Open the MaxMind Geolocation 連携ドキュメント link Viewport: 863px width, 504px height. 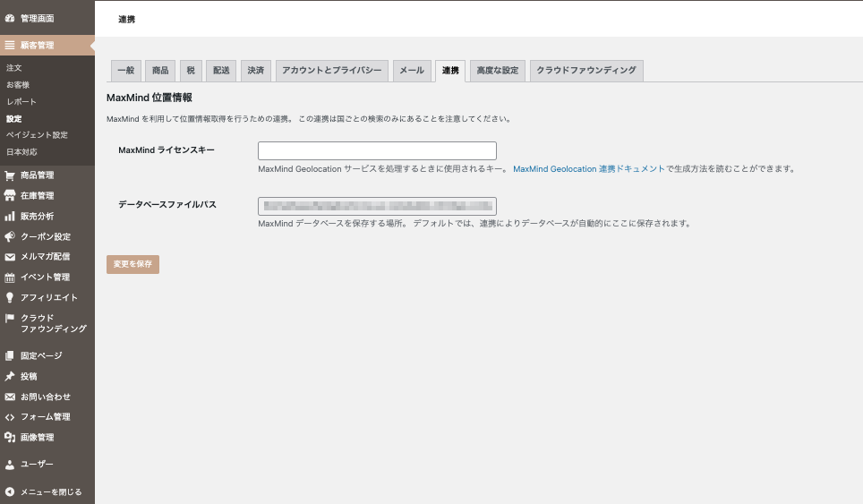pos(588,168)
